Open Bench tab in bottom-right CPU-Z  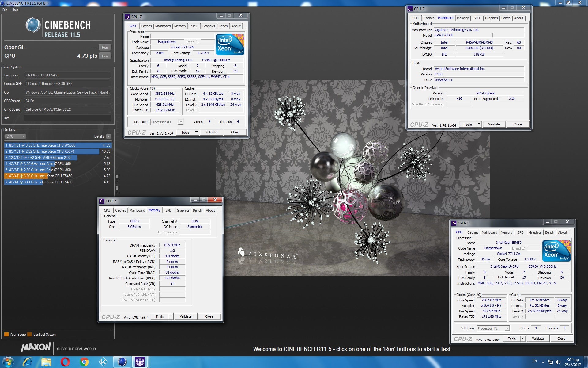point(549,232)
